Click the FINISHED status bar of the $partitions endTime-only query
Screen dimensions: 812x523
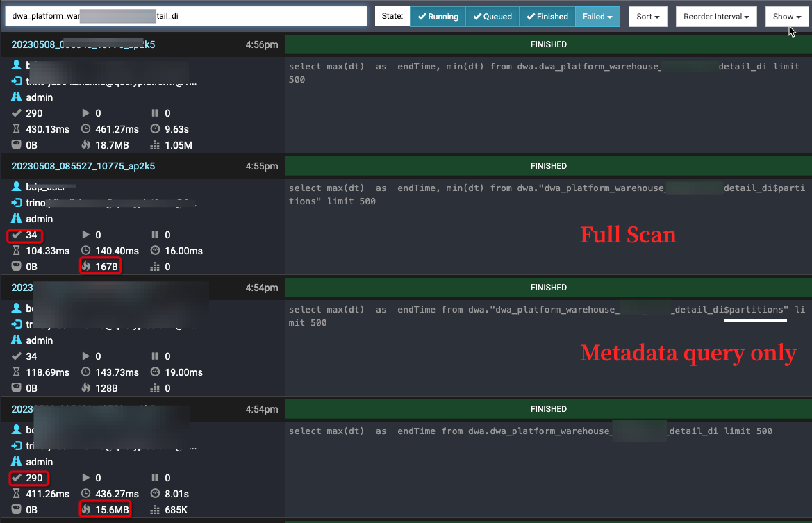point(549,288)
